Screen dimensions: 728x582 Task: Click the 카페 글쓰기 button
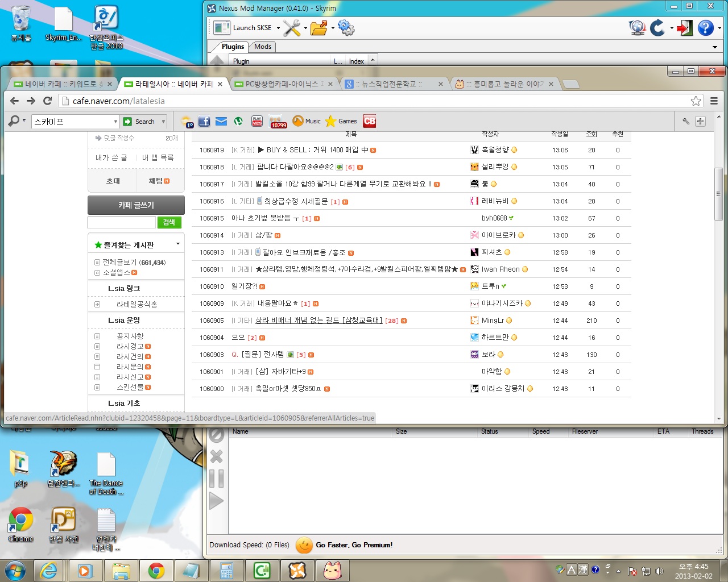136,205
